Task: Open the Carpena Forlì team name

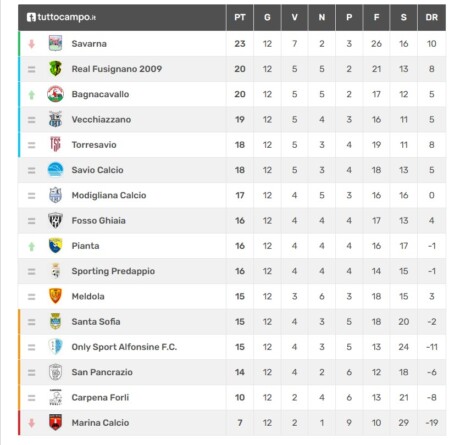Action: coord(100,397)
